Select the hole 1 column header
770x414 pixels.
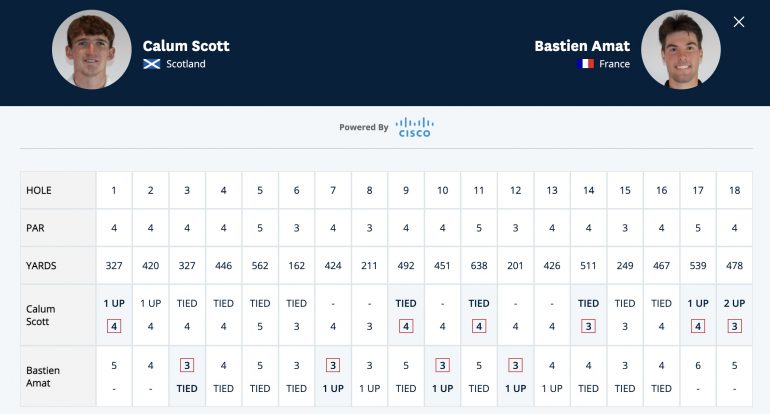[x=114, y=190]
